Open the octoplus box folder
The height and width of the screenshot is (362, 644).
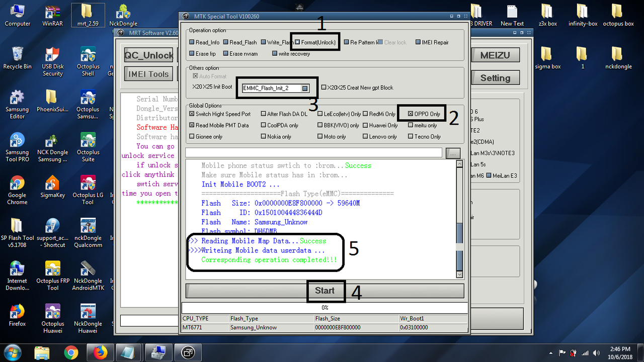coord(618,15)
